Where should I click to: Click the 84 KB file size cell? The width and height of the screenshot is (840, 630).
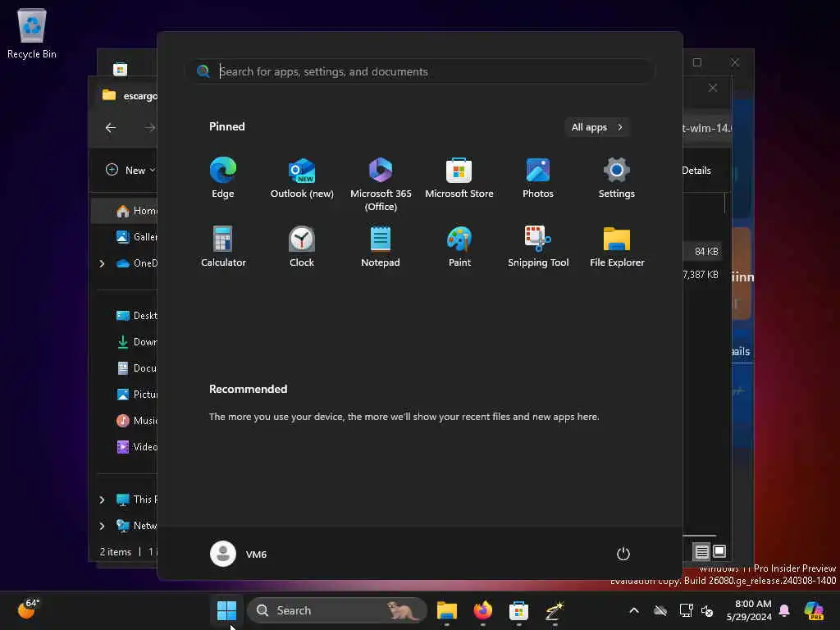[x=706, y=251]
